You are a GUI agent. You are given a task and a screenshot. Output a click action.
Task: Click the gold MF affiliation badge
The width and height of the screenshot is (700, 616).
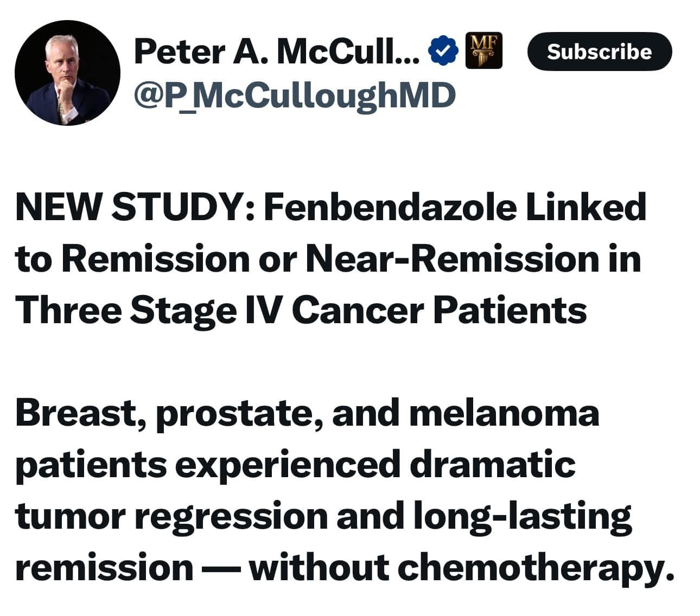484,50
